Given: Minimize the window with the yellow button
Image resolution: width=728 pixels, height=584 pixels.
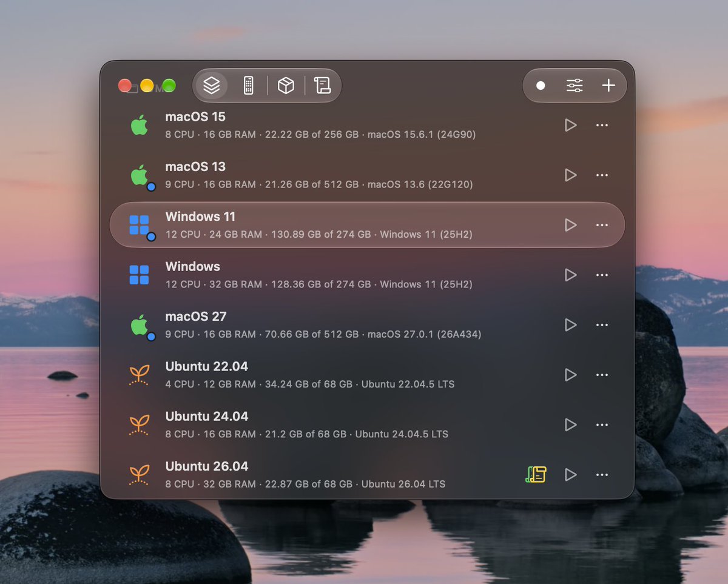Looking at the screenshot, I should (x=147, y=86).
